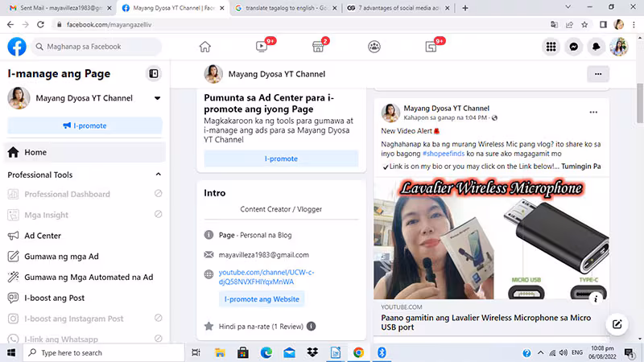Click the sidebar I-promote button
The height and width of the screenshot is (362, 644).
[85, 125]
